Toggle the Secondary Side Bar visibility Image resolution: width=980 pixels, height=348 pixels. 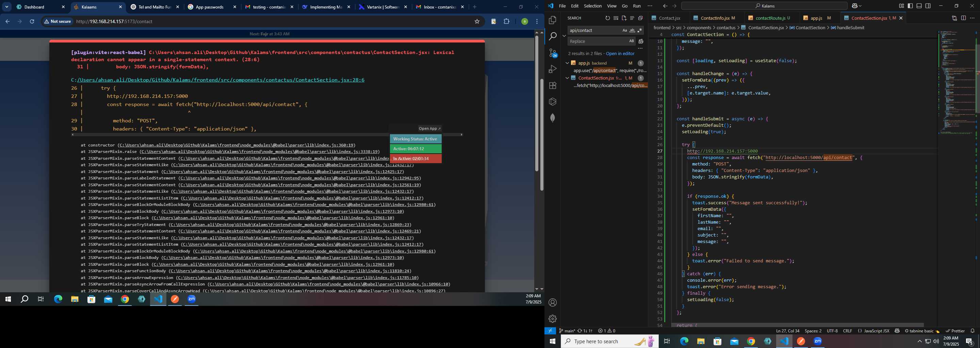[928, 6]
